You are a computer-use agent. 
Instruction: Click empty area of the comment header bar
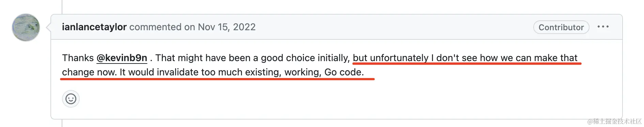pos(392,27)
